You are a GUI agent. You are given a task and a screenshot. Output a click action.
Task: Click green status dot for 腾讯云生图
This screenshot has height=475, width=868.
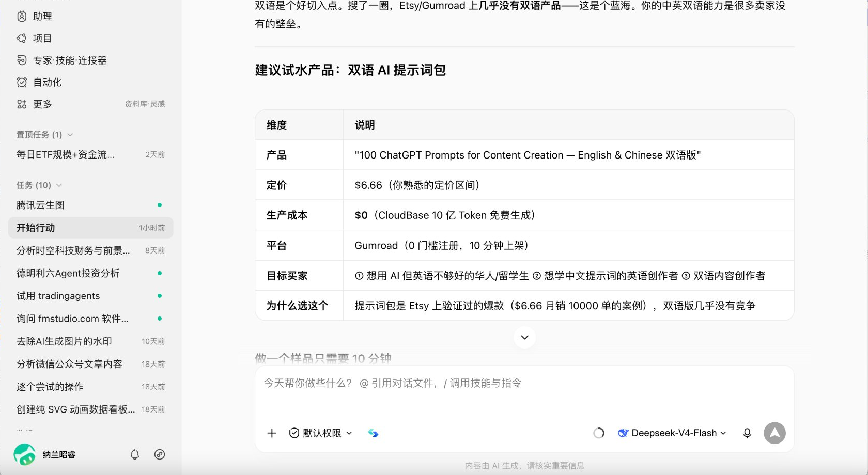pyautogui.click(x=160, y=205)
